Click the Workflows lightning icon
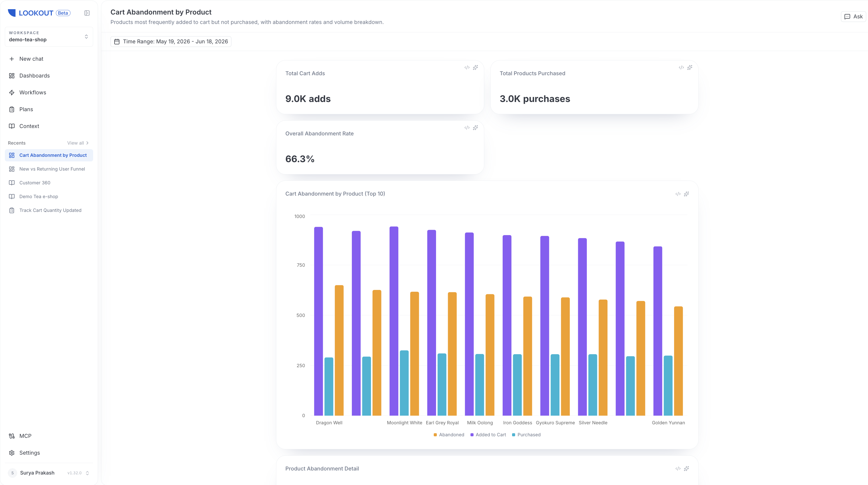The width and height of the screenshot is (868, 485). 12,93
